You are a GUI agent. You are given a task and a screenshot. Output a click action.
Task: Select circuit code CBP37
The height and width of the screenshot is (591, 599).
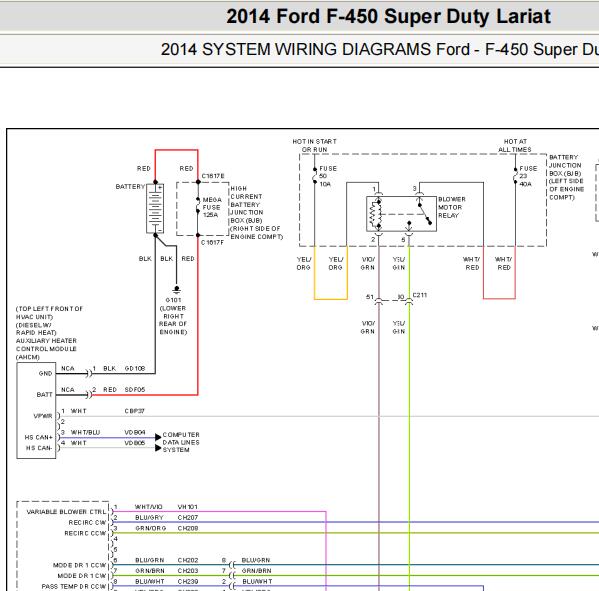[134, 411]
